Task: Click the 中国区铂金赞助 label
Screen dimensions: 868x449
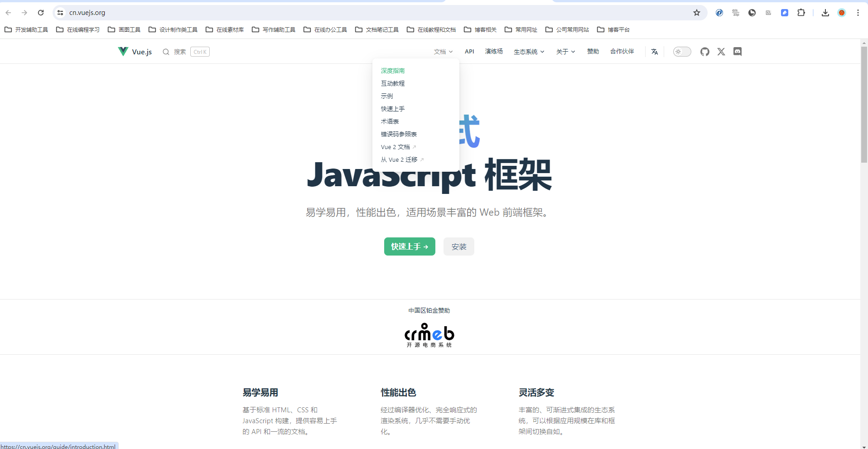Action: coord(429,310)
